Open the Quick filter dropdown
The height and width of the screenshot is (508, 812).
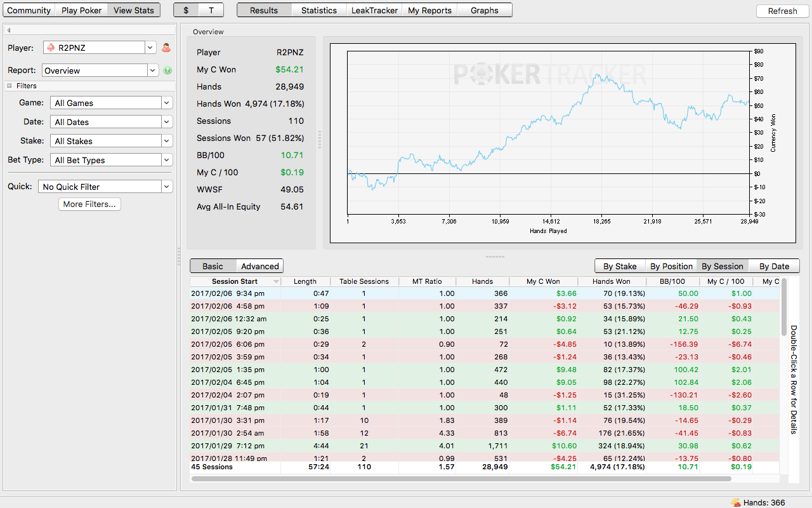[105, 187]
